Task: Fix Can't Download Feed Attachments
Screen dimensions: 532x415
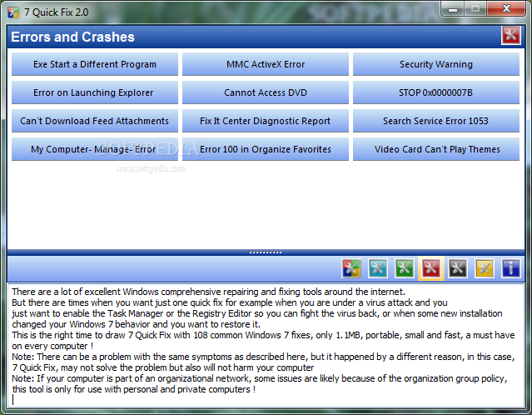Action: click(x=95, y=121)
